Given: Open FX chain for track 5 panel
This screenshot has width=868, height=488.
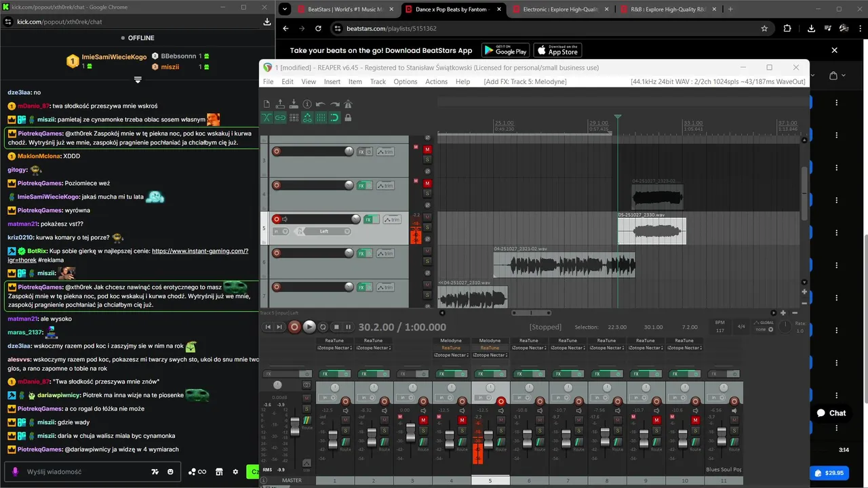Looking at the screenshot, I should 368,219.
